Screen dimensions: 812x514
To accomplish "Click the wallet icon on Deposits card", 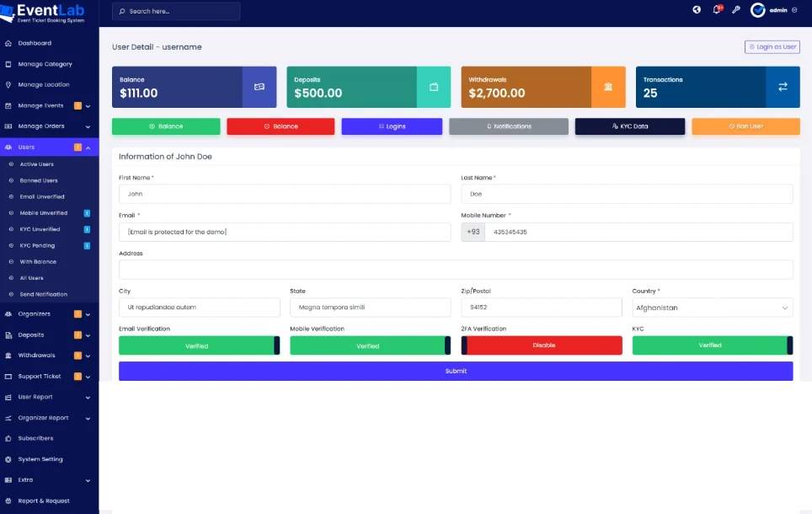I will click(434, 87).
